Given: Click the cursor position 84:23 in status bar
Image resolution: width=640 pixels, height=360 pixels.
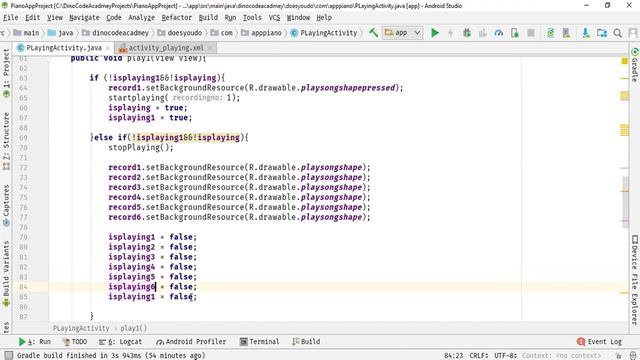Looking at the screenshot, I should (453, 356).
